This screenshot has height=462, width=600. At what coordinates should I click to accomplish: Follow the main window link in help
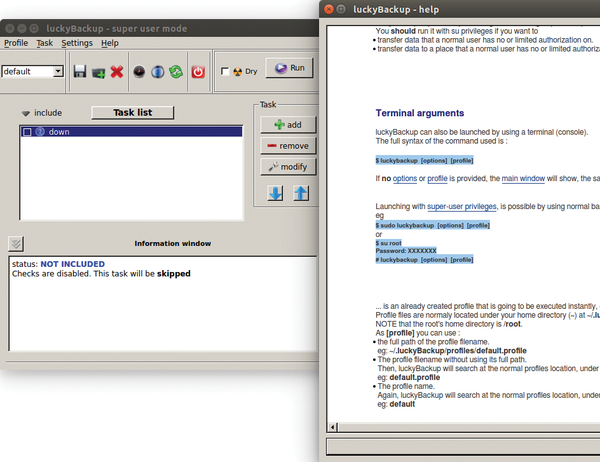click(523, 178)
